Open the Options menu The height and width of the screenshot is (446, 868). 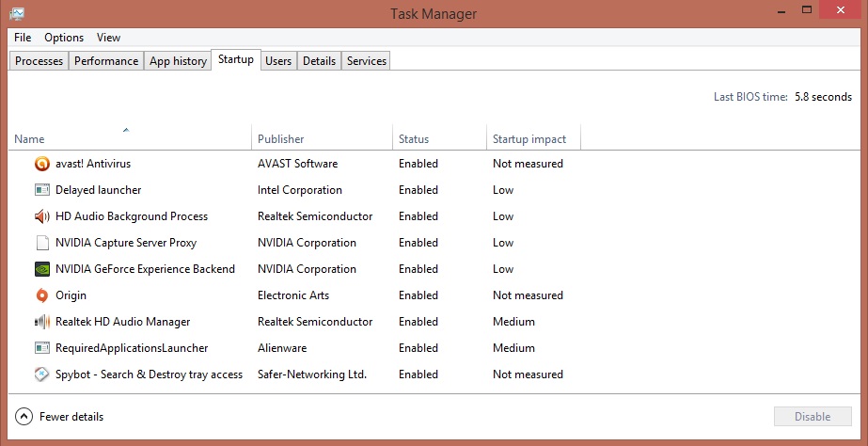64,38
